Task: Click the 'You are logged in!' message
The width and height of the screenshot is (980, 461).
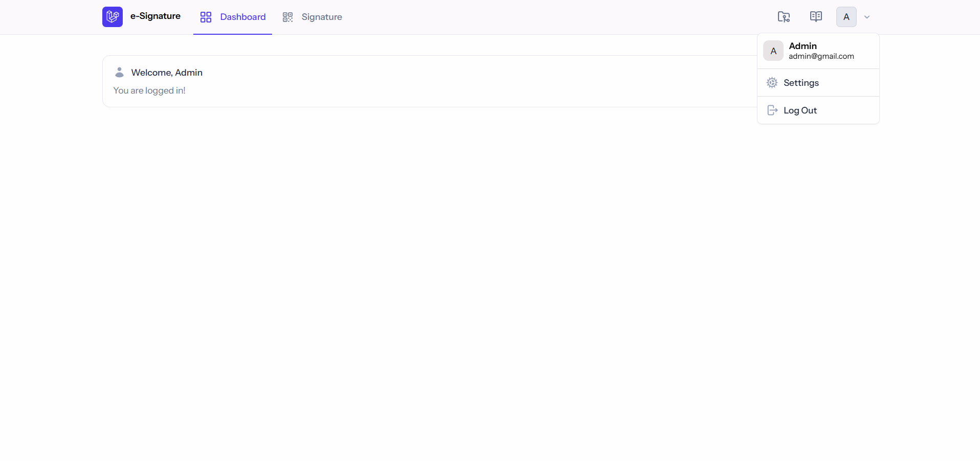Action: coord(149,90)
